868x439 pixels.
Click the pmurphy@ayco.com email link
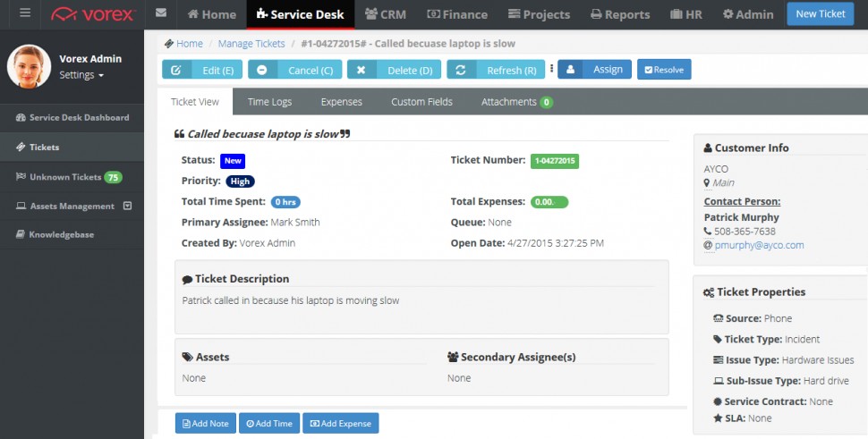(759, 245)
